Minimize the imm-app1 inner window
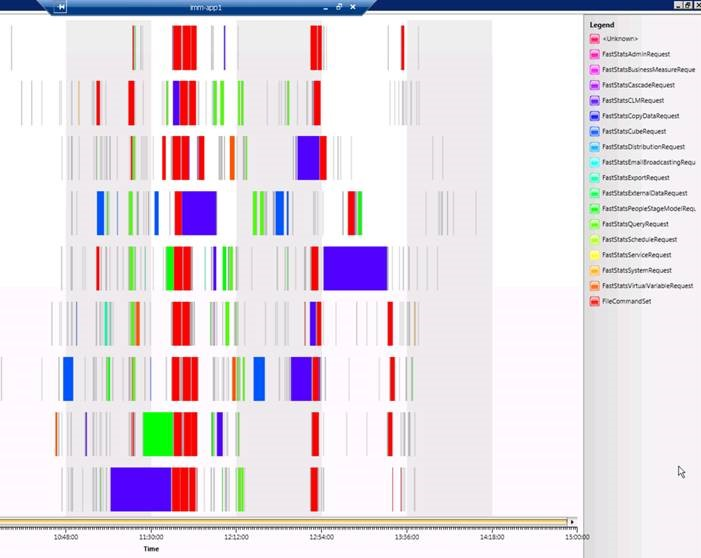This screenshot has height=558, width=701. click(325, 8)
